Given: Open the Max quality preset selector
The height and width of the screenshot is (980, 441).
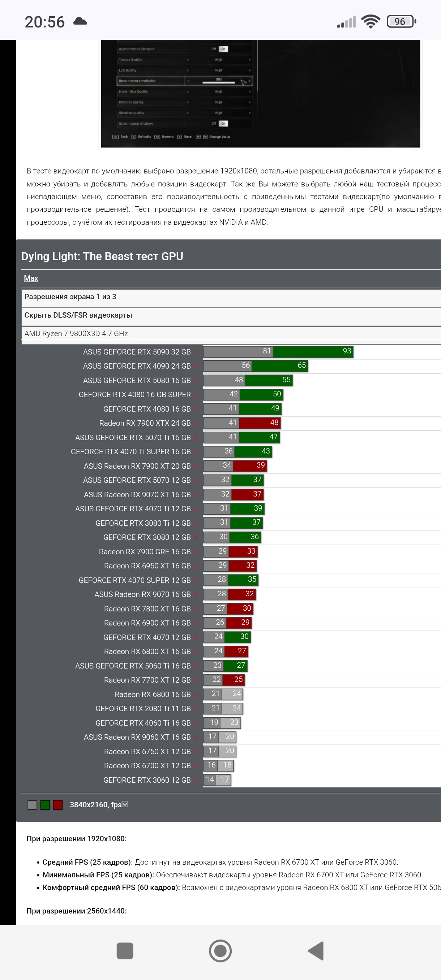Looking at the screenshot, I should [31, 278].
